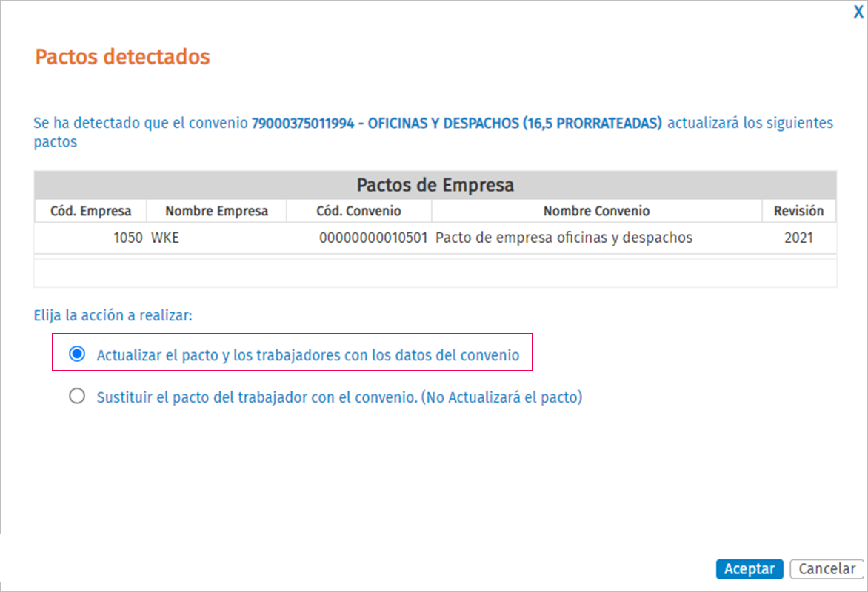Image resolution: width=868 pixels, height=592 pixels.
Task: Click convenio text '79000375011994 - OFICINAS Y DESPACHOS'
Action: click(x=385, y=123)
